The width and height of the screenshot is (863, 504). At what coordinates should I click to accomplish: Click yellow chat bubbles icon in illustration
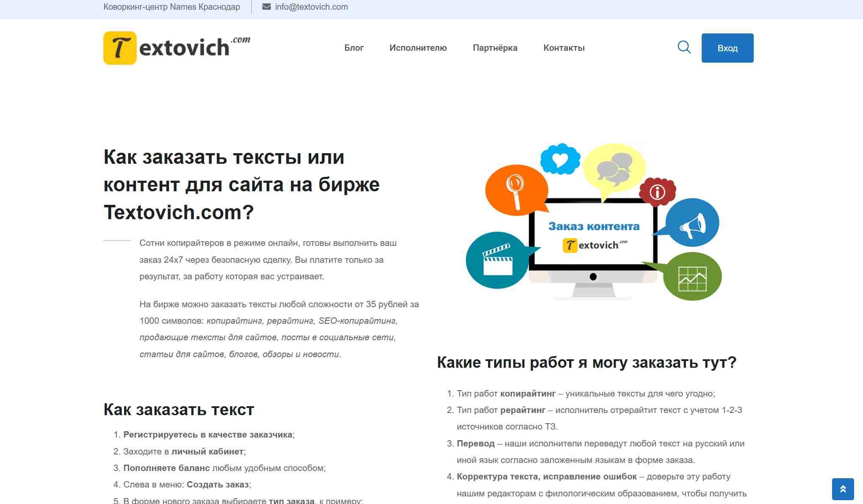[x=614, y=169]
